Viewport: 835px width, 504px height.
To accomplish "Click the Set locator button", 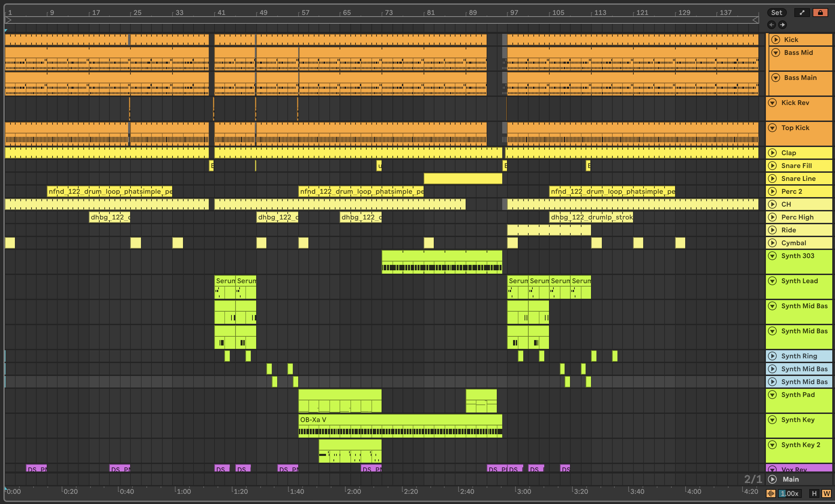I will 776,13.
